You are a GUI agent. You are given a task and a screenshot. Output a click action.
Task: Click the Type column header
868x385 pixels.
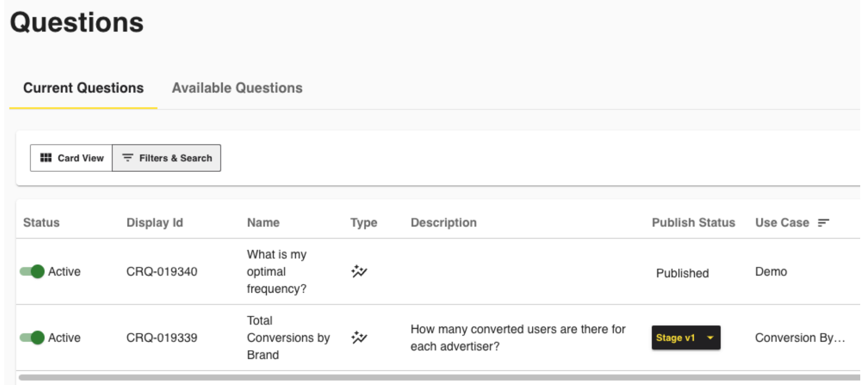click(364, 223)
